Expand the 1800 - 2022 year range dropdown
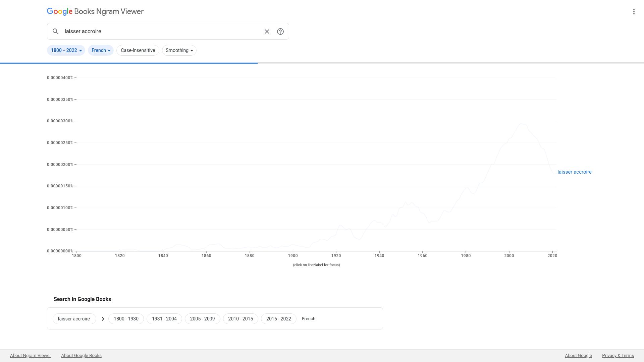Viewport: 644px width, 362px height. 66,50
